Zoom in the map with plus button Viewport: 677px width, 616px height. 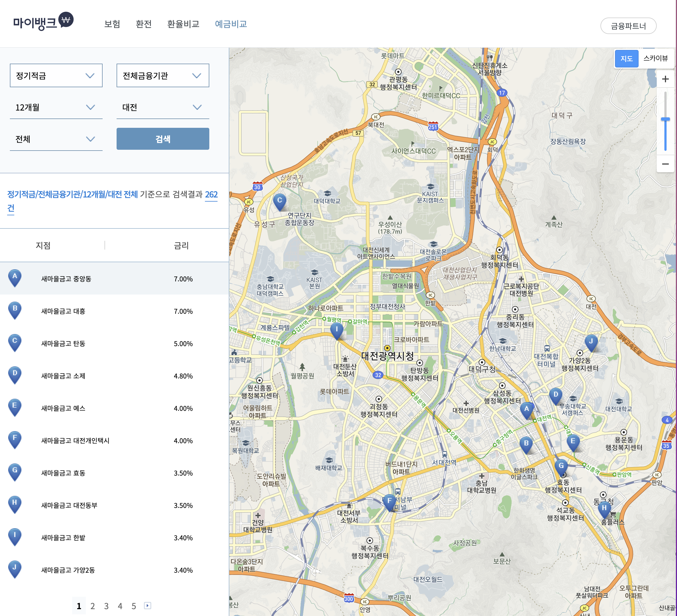(665, 79)
